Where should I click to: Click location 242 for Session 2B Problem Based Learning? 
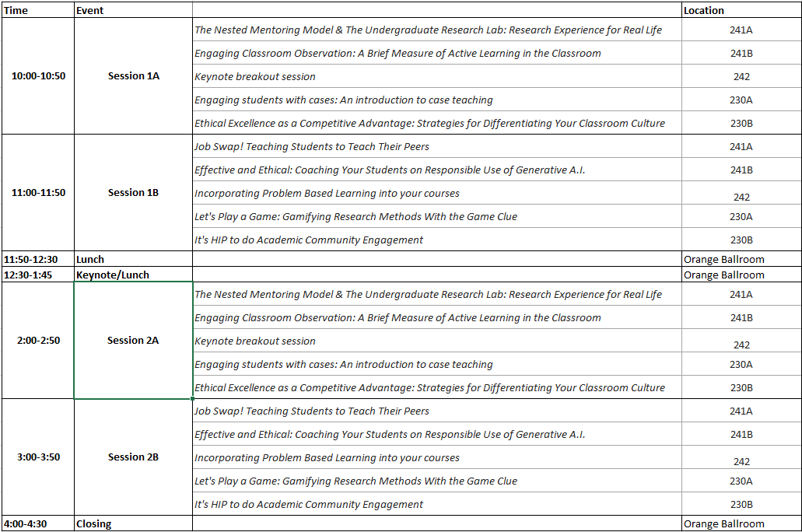pos(741,461)
